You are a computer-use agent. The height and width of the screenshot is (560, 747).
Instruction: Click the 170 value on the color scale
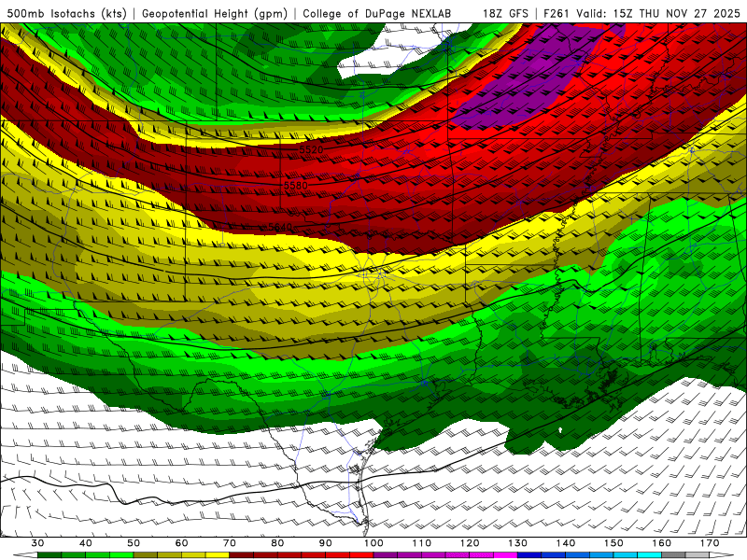point(710,543)
